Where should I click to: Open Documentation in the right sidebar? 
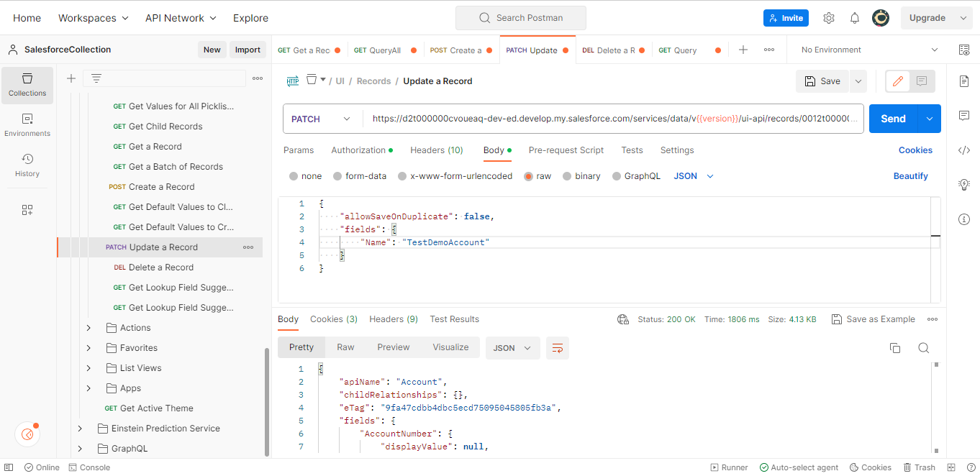964,81
